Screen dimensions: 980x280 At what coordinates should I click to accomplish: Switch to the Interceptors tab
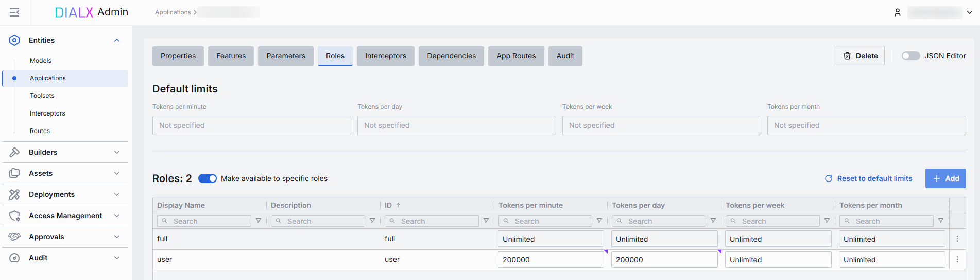[385, 56]
